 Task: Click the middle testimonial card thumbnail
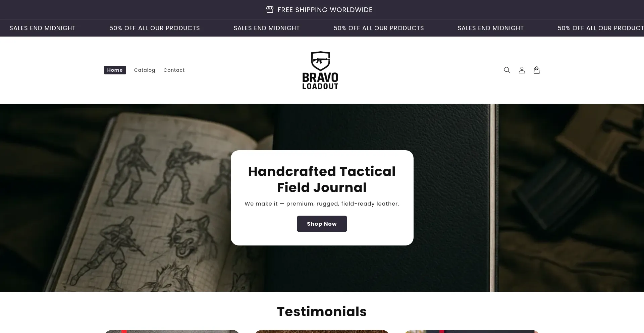(x=322, y=331)
